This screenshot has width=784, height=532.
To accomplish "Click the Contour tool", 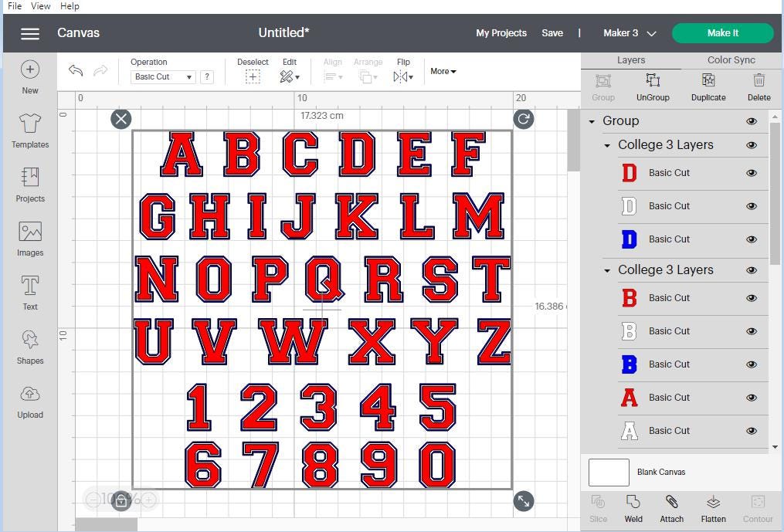I will point(758,509).
